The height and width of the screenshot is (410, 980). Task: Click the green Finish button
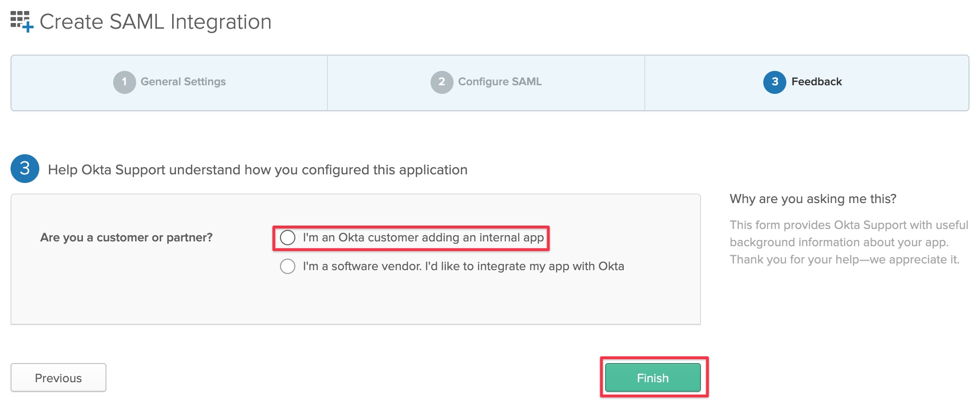click(x=653, y=378)
